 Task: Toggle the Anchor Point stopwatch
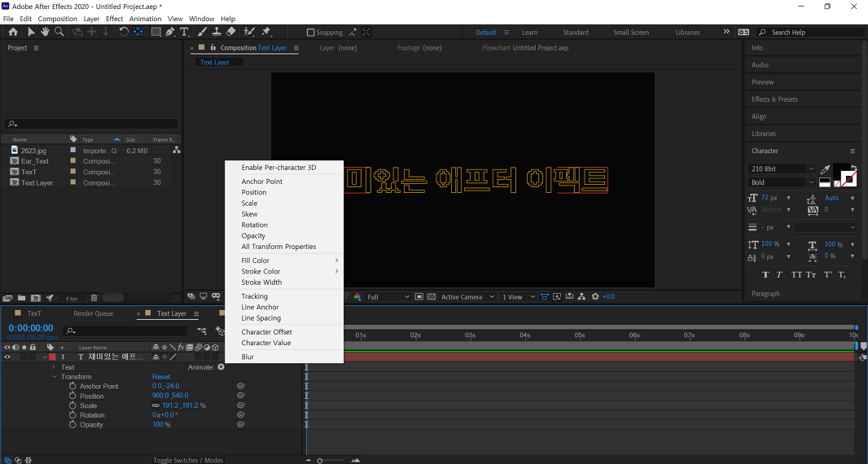coord(72,386)
